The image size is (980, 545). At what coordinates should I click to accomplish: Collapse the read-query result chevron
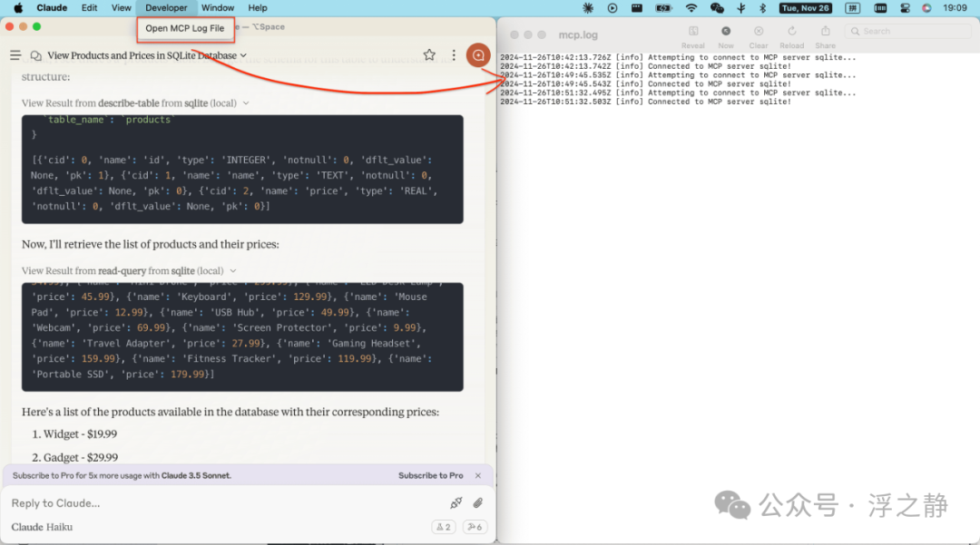pyautogui.click(x=233, y=271)
